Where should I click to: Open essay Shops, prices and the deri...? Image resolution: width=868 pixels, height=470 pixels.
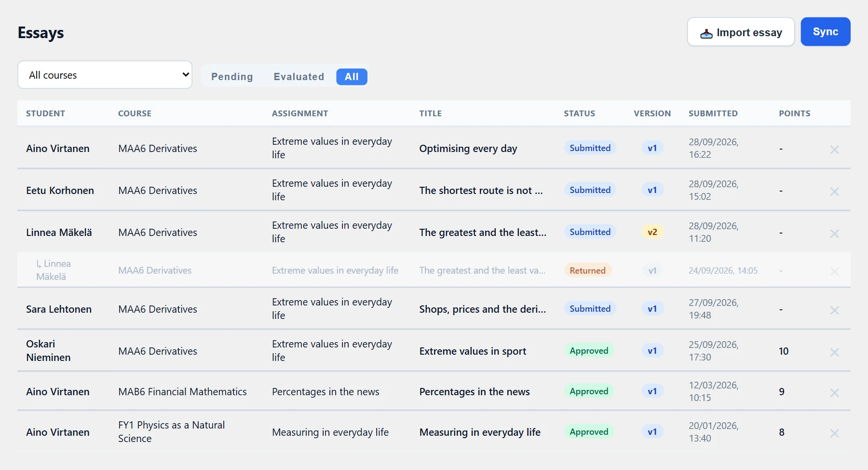[x=483, y=309]
